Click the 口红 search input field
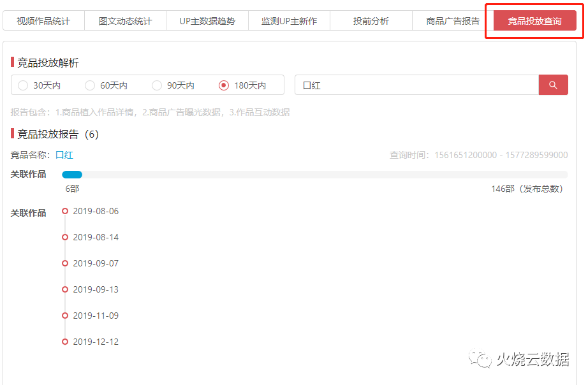588x385 pixels. point(416,85)
